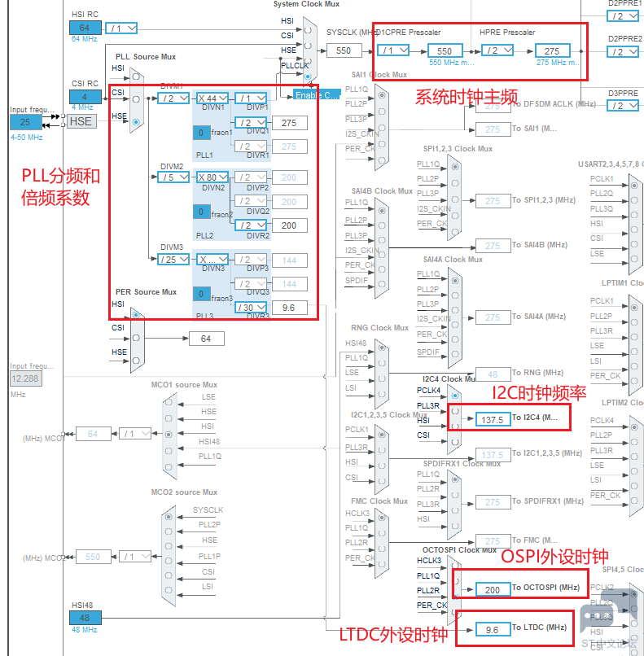This screenshot has height=656, width=644.
Task: Click the Enable CSS button
Action: click(317, 95)
